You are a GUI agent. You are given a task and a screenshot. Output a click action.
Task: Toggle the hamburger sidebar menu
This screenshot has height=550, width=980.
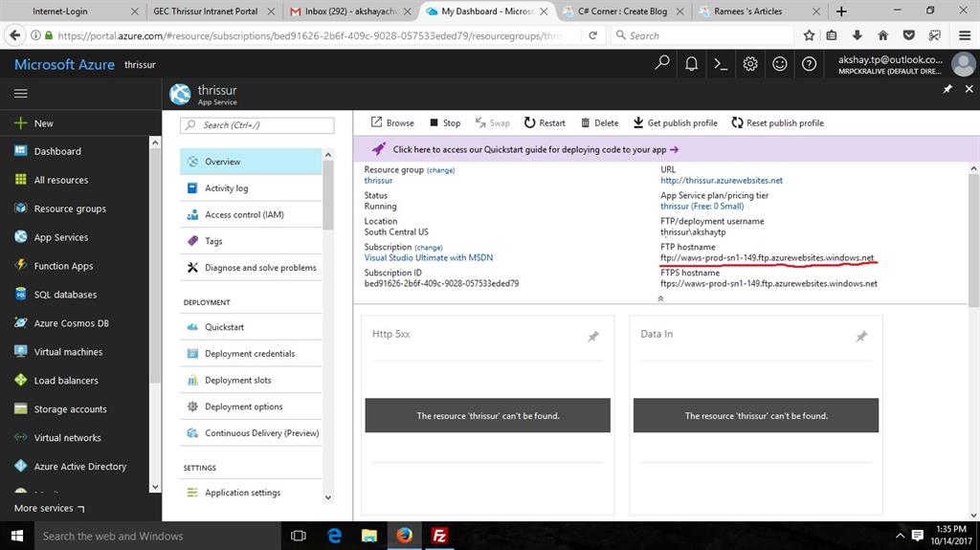pos(21,94)
